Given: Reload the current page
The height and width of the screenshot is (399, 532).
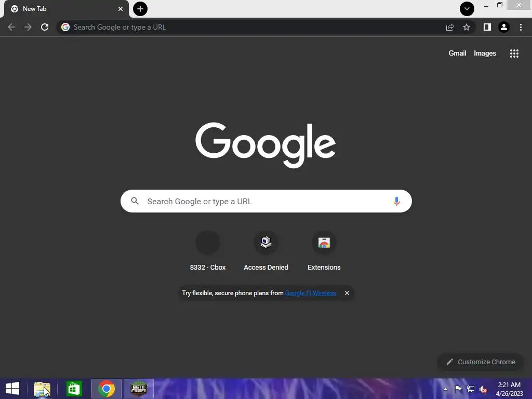Looking at the screenshot, I should [x=45, y=27].
